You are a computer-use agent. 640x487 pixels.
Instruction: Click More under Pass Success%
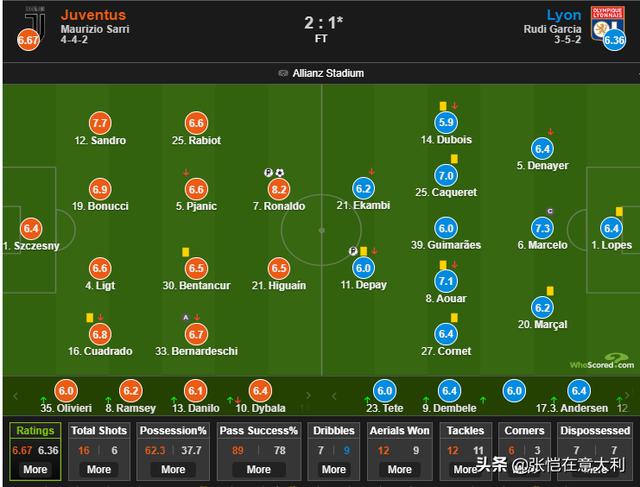(x=258, y=469)
